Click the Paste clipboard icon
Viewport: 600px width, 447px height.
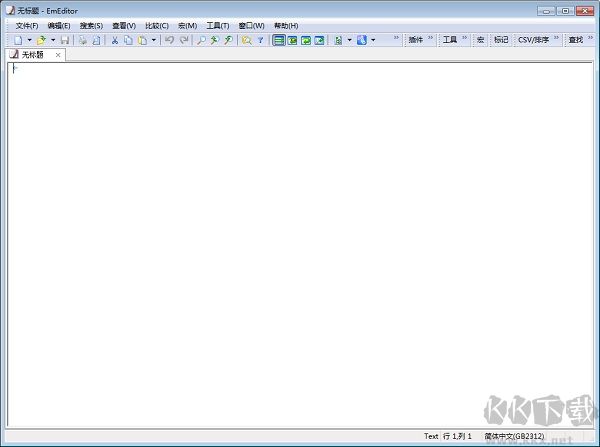pos(142,40)
